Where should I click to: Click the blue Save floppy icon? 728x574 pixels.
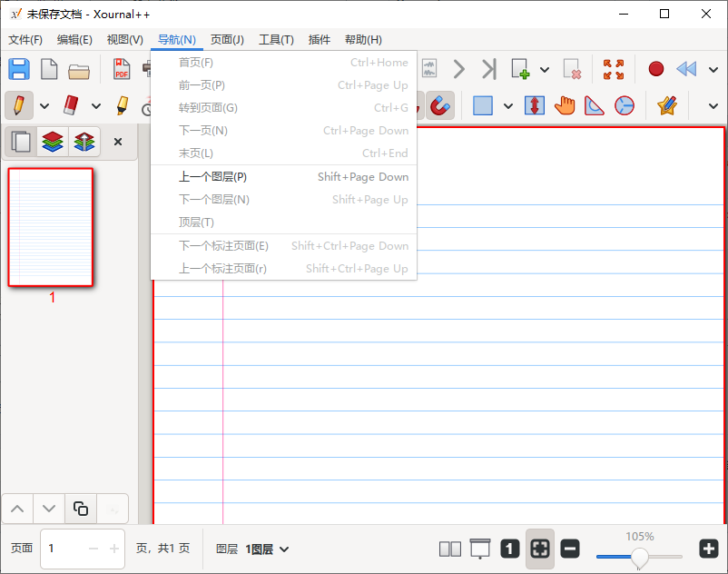click(x=19, y=70)
